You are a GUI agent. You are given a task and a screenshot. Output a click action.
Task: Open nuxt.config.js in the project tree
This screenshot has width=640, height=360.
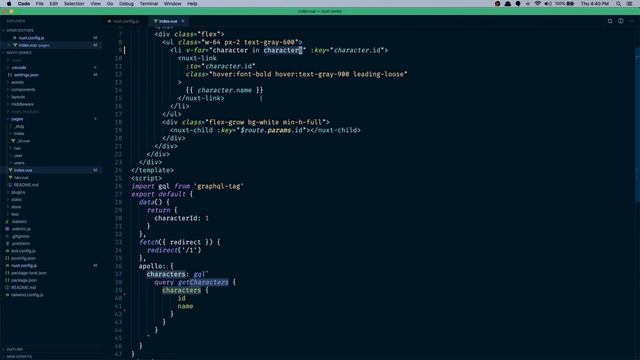tap(24, 266)
